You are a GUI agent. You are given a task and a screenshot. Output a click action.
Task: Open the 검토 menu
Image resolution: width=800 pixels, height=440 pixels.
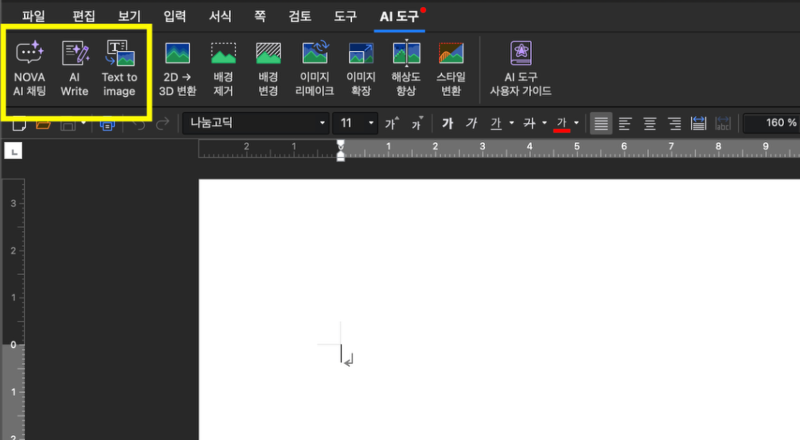pos(299,16)
